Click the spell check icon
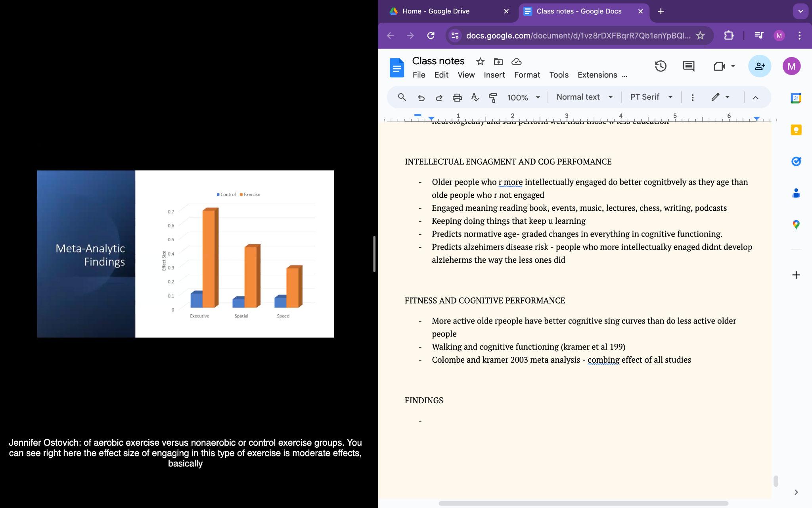Image resolution: width=812 pixels, height=508 pixels. 475,97
